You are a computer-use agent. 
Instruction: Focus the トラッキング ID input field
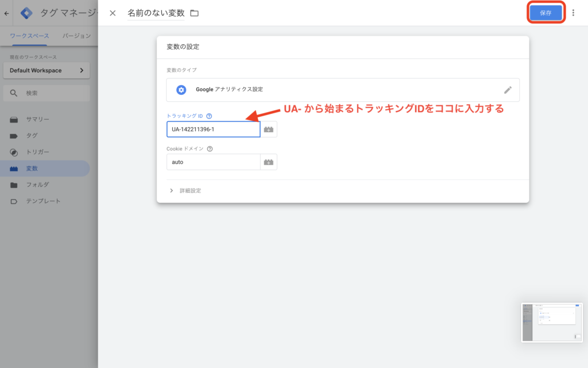[x=214, y=129]
